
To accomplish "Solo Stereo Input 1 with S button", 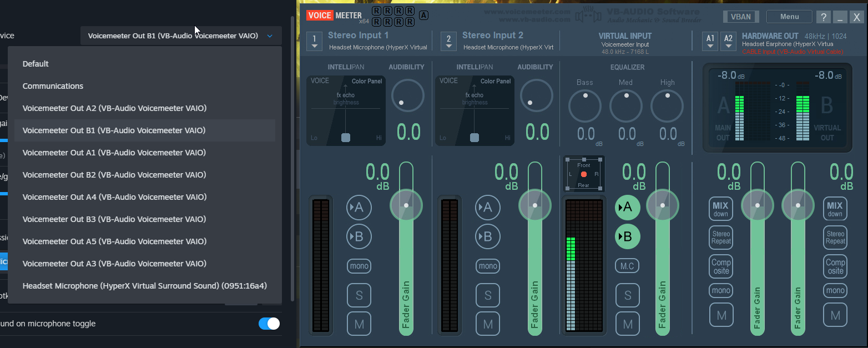I will pos(359,295).
